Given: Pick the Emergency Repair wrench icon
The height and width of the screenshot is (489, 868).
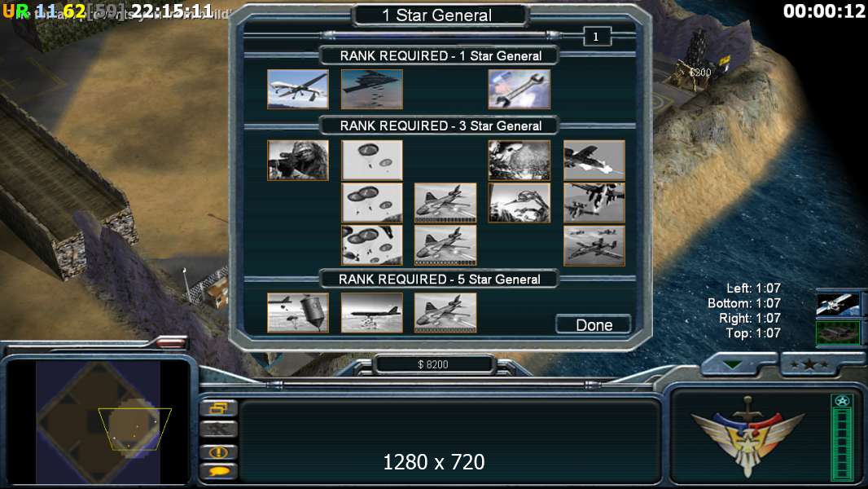Looking at the screenshot, I should click(x=519, y=89).
